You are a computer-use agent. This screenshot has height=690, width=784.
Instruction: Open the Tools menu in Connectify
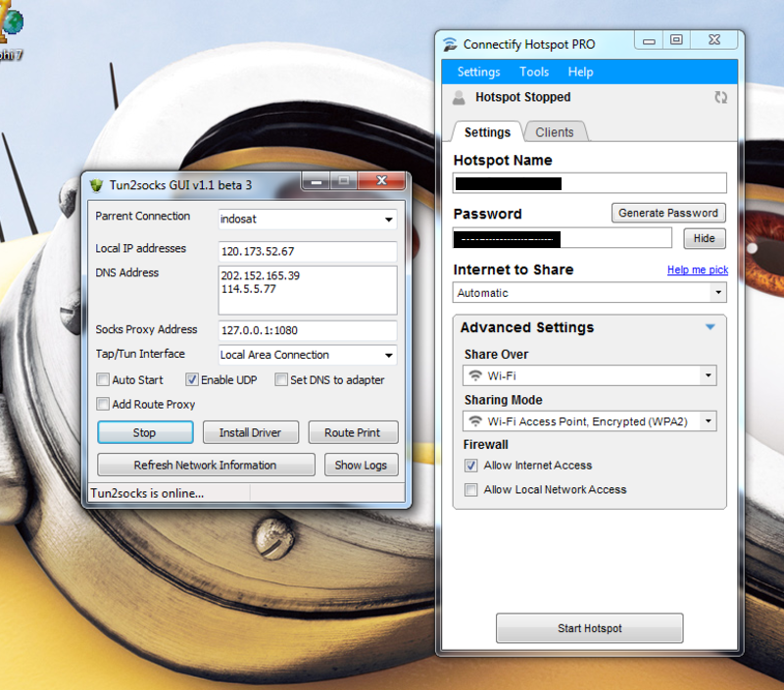point(534,72)
